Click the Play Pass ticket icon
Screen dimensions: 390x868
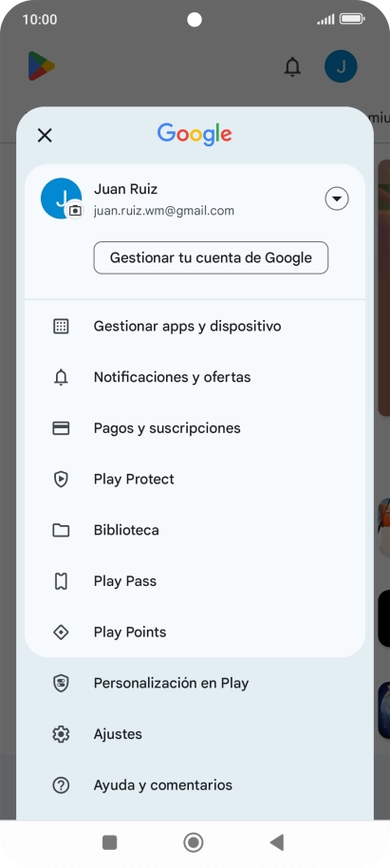pyautogui.click(x=61, y=581)
